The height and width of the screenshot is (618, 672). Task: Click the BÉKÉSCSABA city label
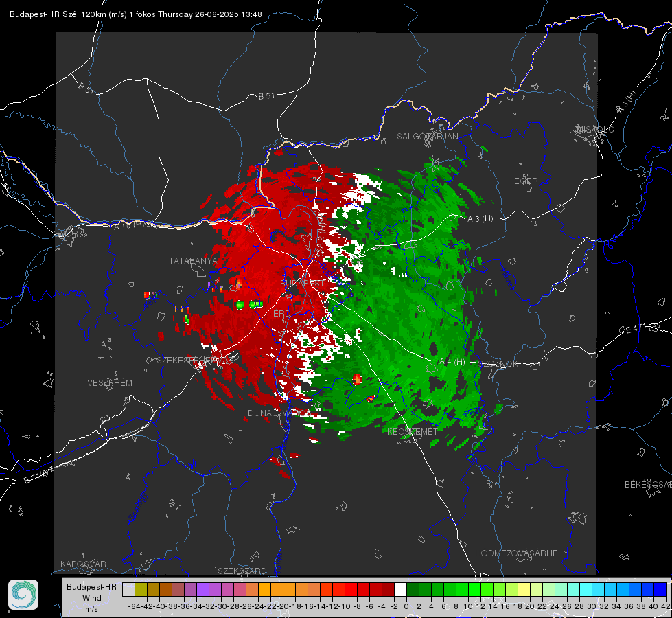[648, 484]
